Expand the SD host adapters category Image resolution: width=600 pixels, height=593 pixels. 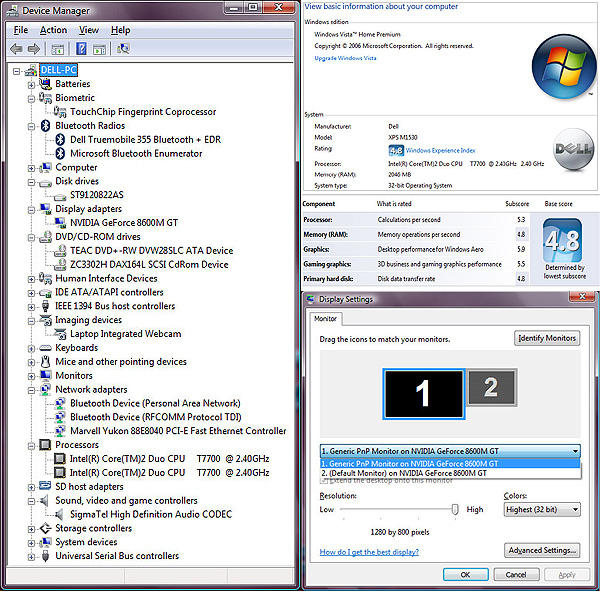click(x=31, y=487)
